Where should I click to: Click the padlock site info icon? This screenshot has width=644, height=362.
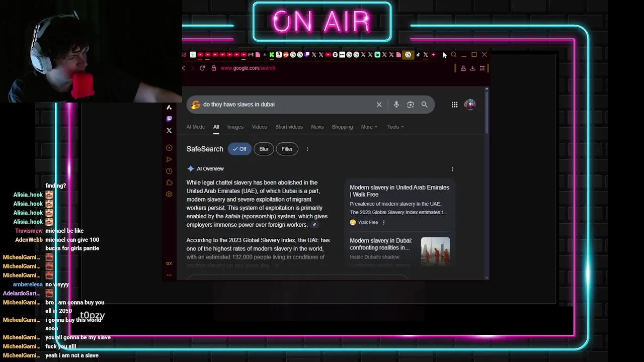point(214,68)
